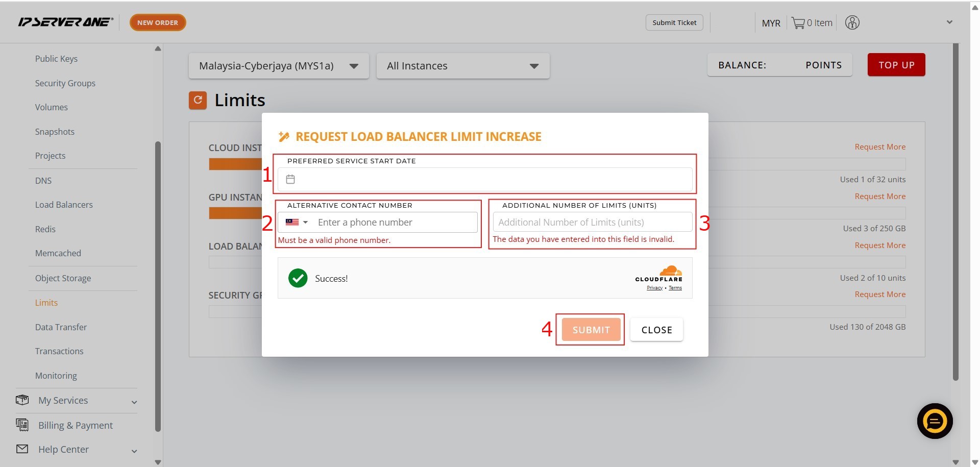Open the All Instances dropdown
The width and height of the screenshot is (980, 467).
tap(462, 66)
